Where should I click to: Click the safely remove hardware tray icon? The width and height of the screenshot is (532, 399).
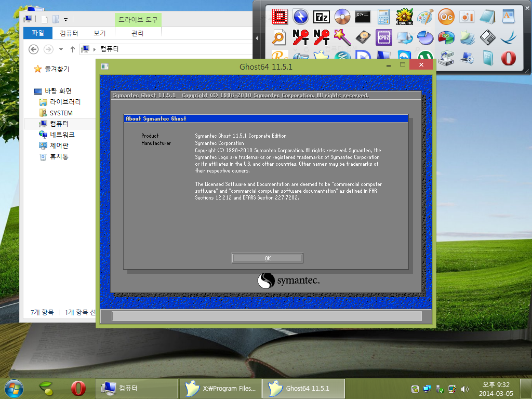[440, 389]
